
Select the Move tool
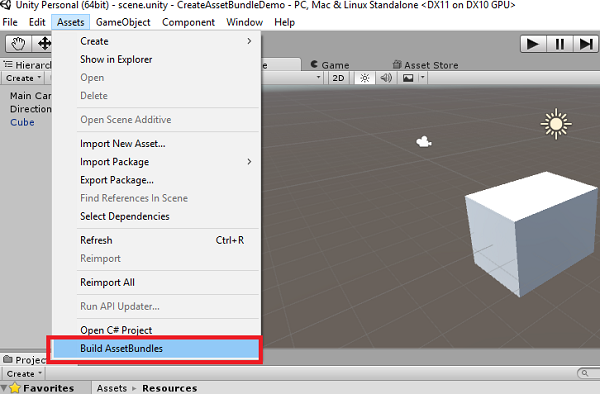(43, 44)
